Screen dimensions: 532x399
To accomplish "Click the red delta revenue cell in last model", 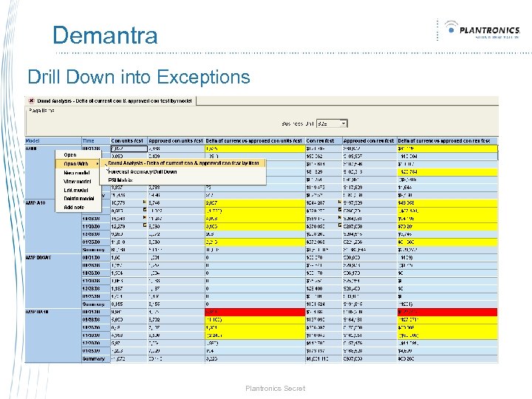I will click(447, 312).
